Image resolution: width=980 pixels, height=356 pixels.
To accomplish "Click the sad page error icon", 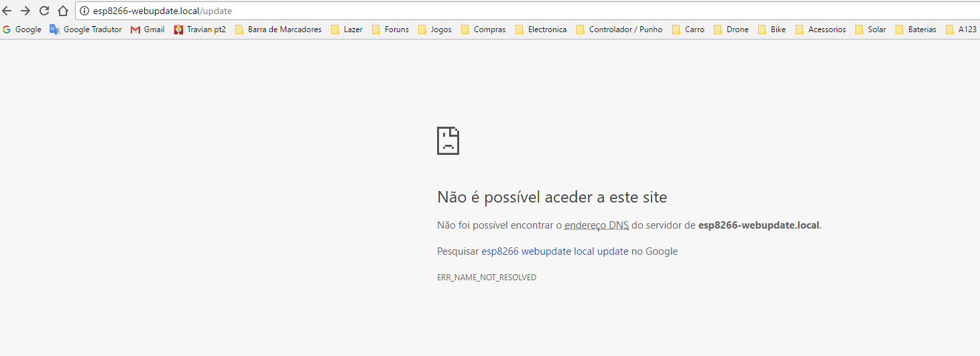I will (x=448, y=140).
